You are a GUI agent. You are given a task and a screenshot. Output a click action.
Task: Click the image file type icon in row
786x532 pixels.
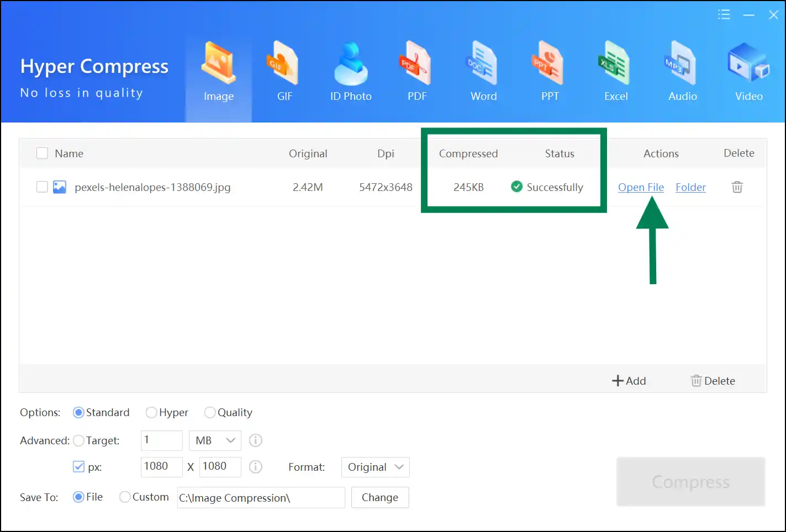point(59,187)
